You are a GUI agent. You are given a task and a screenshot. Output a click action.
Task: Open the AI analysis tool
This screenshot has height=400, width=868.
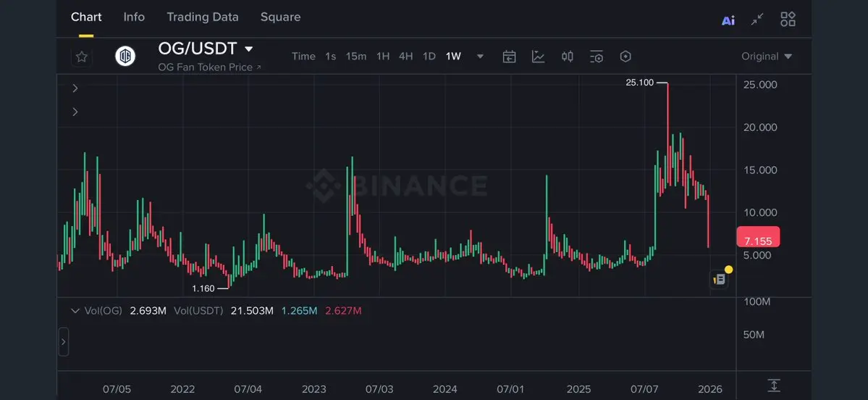coord(728,20)
